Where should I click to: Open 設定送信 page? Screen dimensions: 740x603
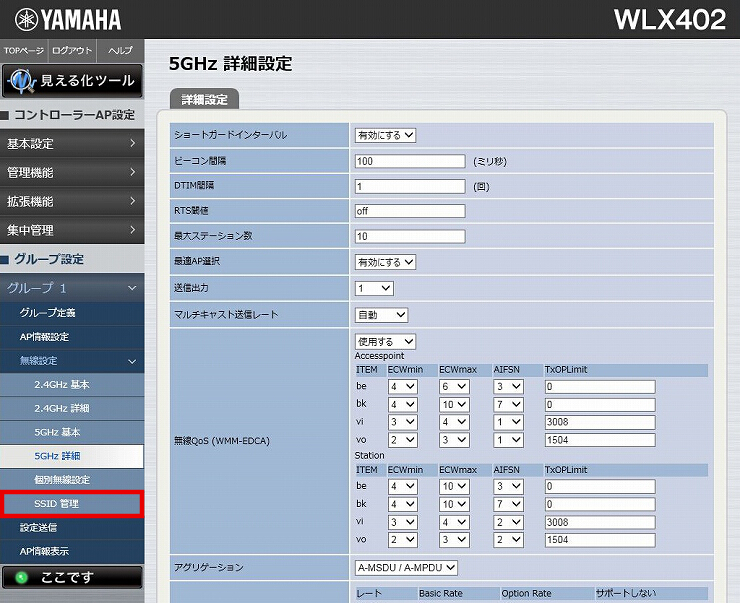click(72, 528)
